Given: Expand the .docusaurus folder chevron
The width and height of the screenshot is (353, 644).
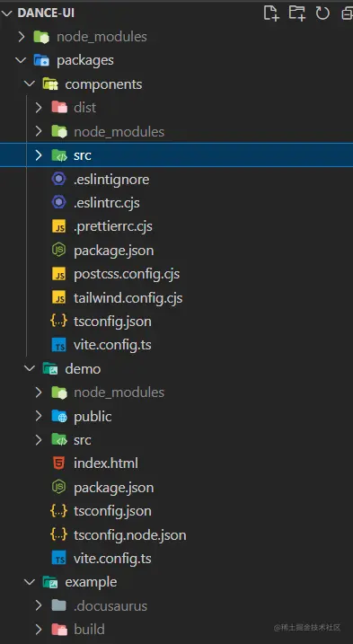Looking at the screenshot, I should (x=39, y=605).
